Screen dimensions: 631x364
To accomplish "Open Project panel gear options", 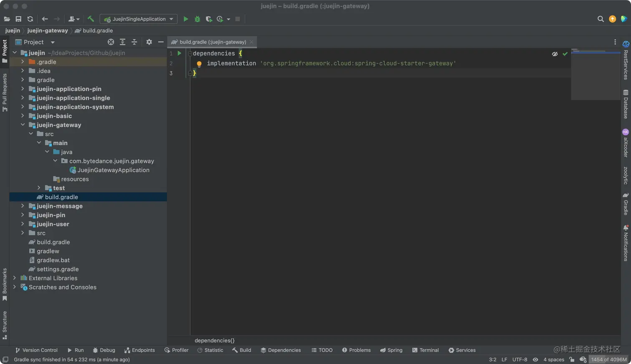I will [149, 42].
